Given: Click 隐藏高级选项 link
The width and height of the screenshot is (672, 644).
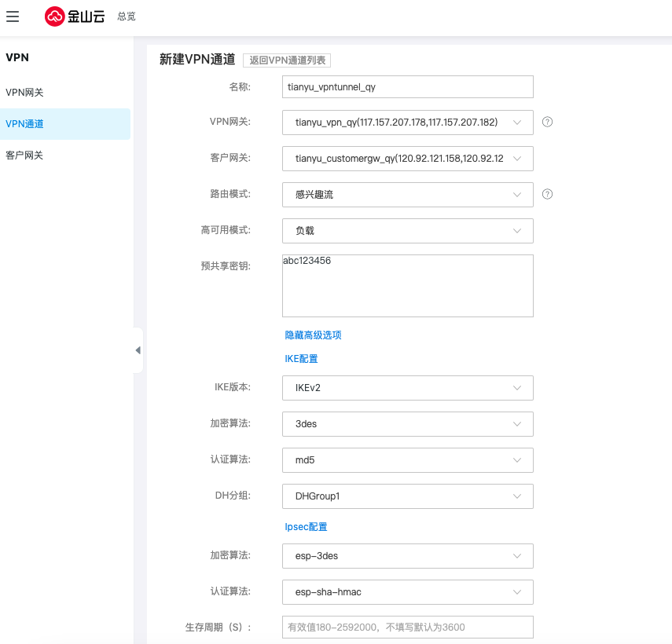Looking at the screenshot, I should tap(313, 335).
